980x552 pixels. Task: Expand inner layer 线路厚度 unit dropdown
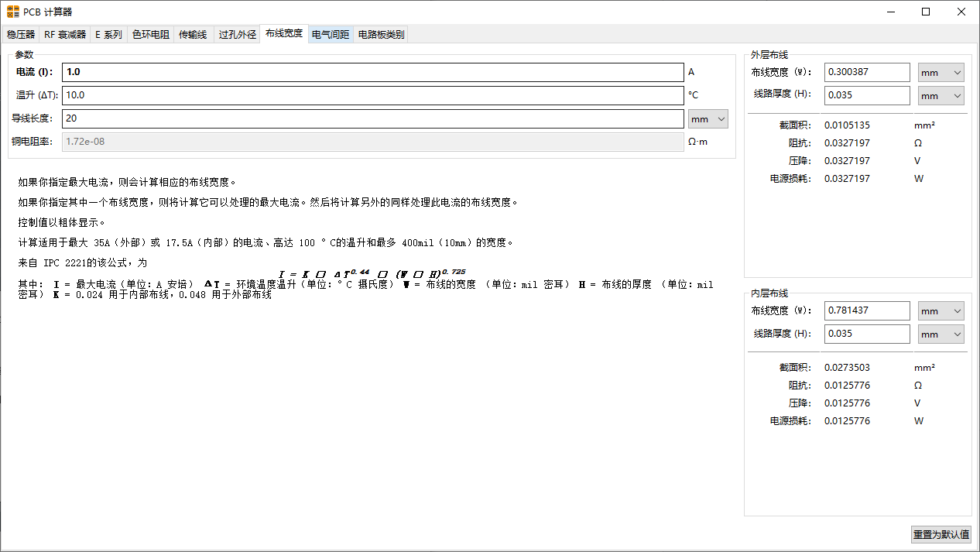pos(941,334)
